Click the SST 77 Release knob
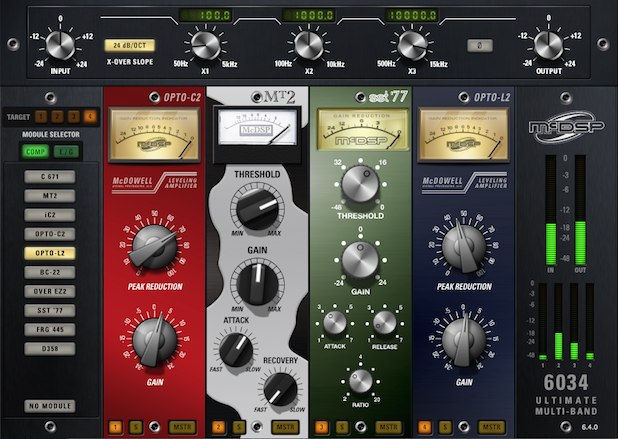The height and width of the screenshot is (439, 618). [x=385, y=323]
